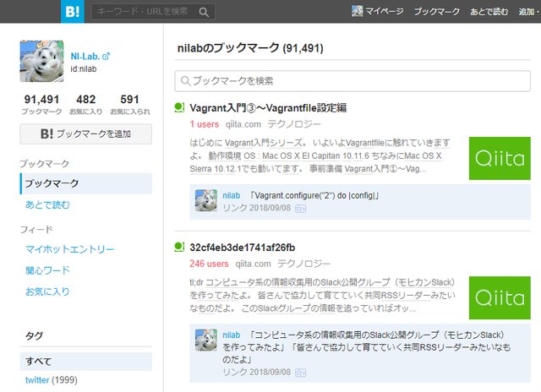This screenshot has width=541, height=392.
Task: Click small icon after date in Vagrant comment
Action: click(x=301, y=209)
